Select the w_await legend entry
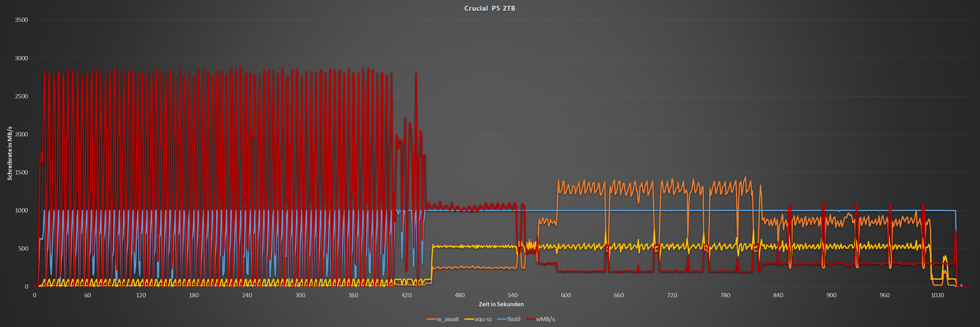This screenshot has width=980, height=327. (443, 319)
